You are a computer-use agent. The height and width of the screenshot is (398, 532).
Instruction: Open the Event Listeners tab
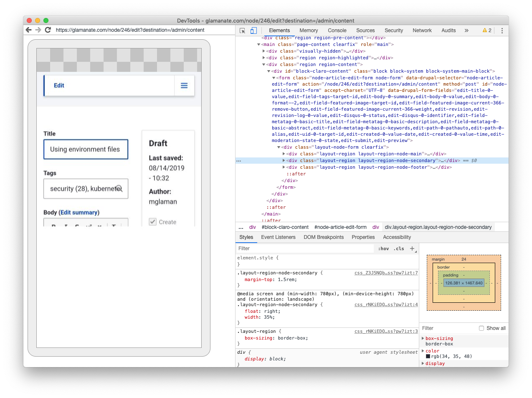pyautogui.click(x=278, y=237)
